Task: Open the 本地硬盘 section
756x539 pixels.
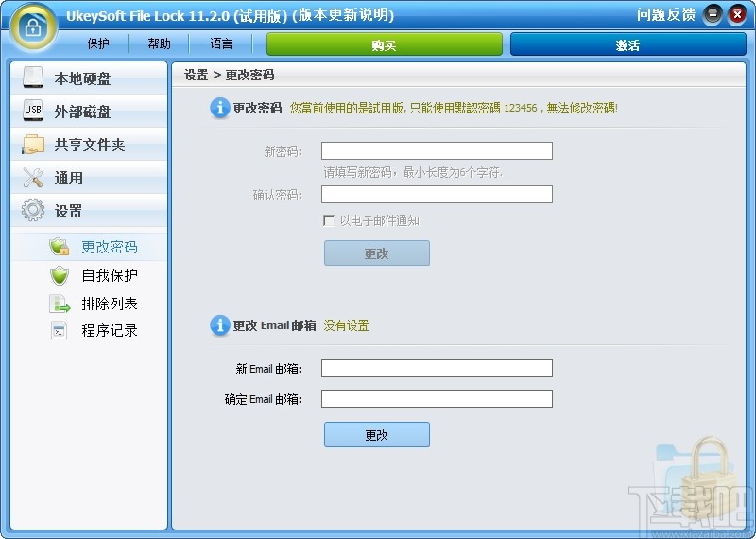Action: click(89, 78)
